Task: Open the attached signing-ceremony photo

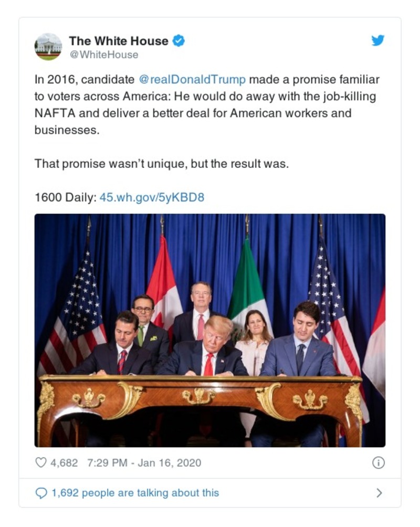Action: coord(210,328)
